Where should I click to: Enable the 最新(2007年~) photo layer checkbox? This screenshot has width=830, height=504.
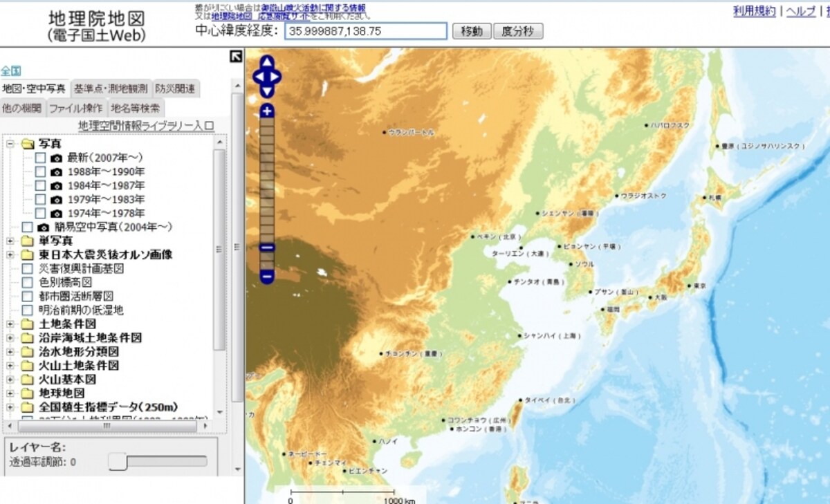point(41,158)
